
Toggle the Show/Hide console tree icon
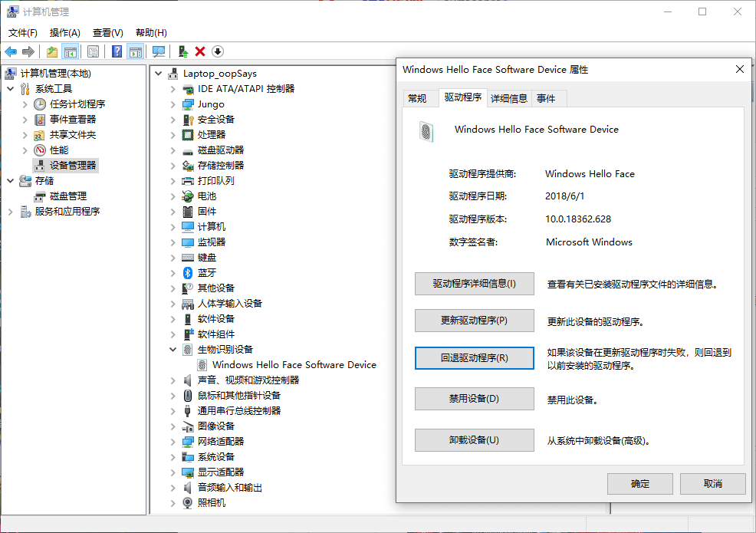[x=71, y=51]
